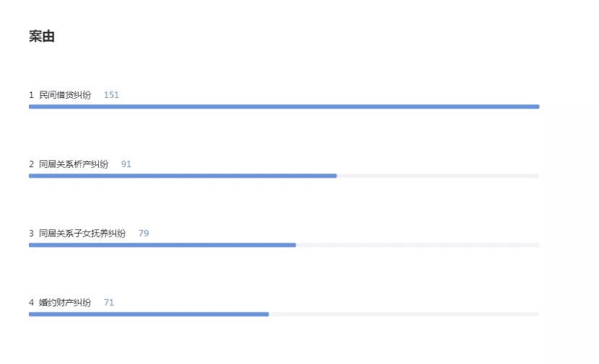The height and width of the screenshot is (364, 599).
Task: Click the gray unfilled track of 同居关系子女抚养纠纷 bar
Action: click(x=418, y=245)
